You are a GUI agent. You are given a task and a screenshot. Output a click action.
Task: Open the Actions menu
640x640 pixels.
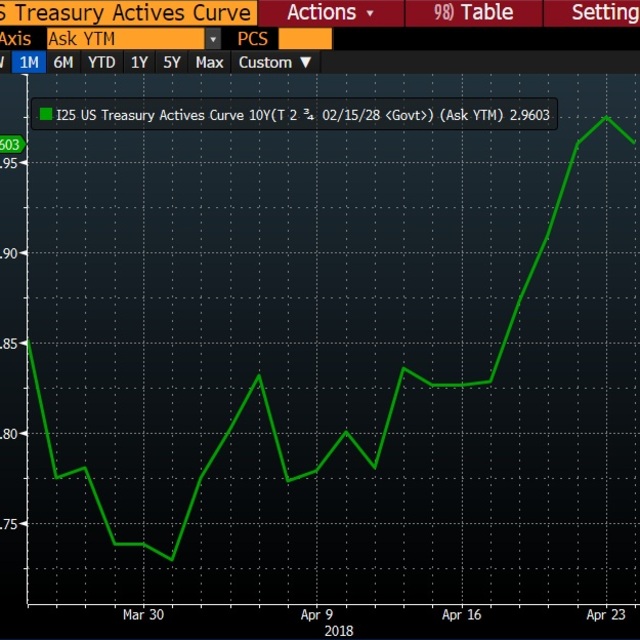[330, 13]
